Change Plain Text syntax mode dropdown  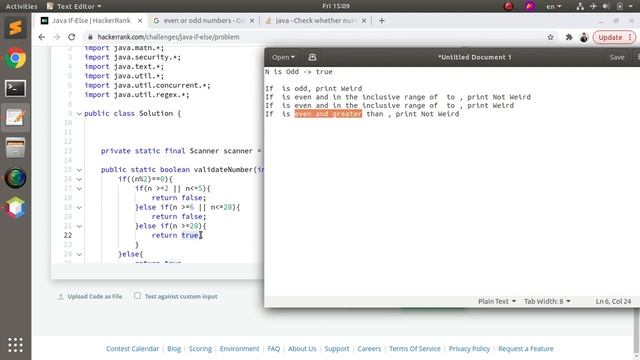tap(497, 301)
